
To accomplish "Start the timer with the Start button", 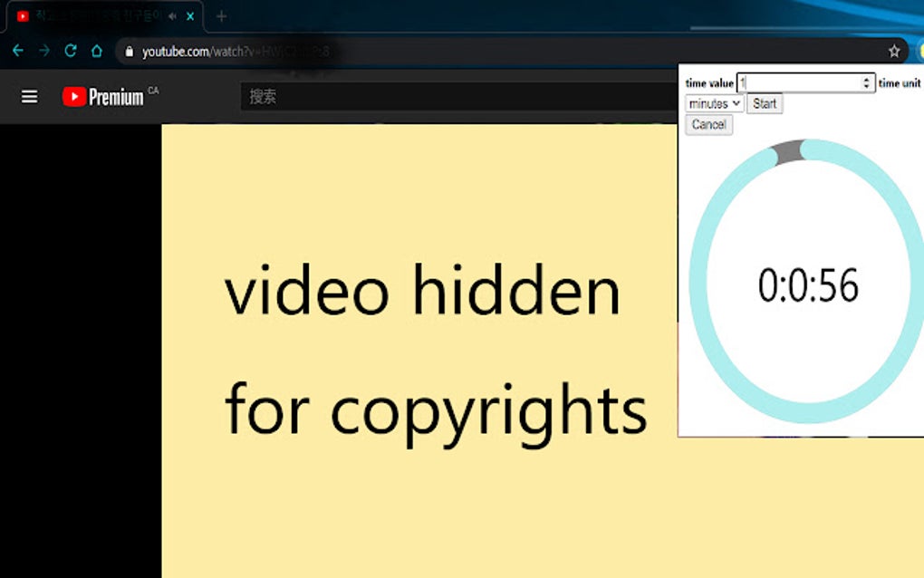I will [765, 103].
